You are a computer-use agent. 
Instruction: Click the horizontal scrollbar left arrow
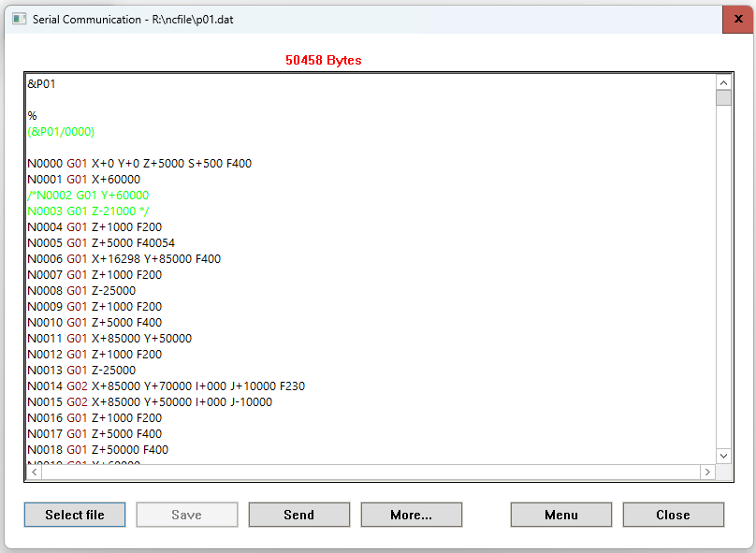coord(35,473)
